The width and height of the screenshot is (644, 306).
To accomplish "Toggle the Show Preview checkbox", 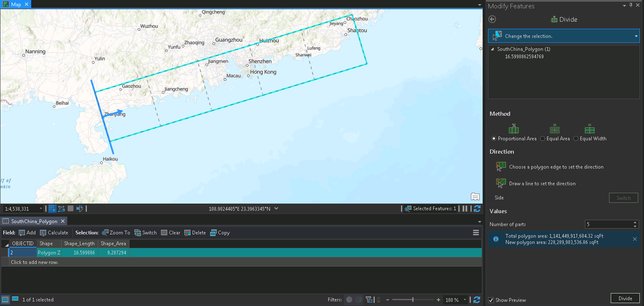I will tap(491, 300).
